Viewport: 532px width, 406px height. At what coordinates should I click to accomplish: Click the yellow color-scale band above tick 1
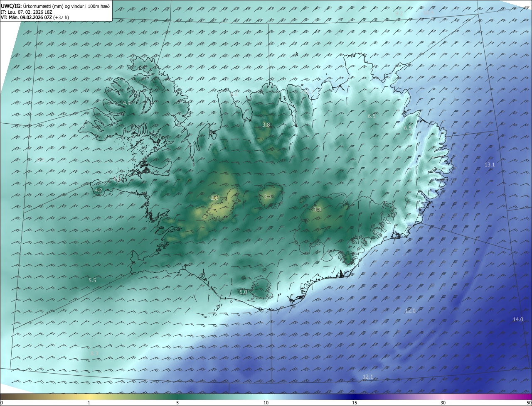tap(89, 396)
